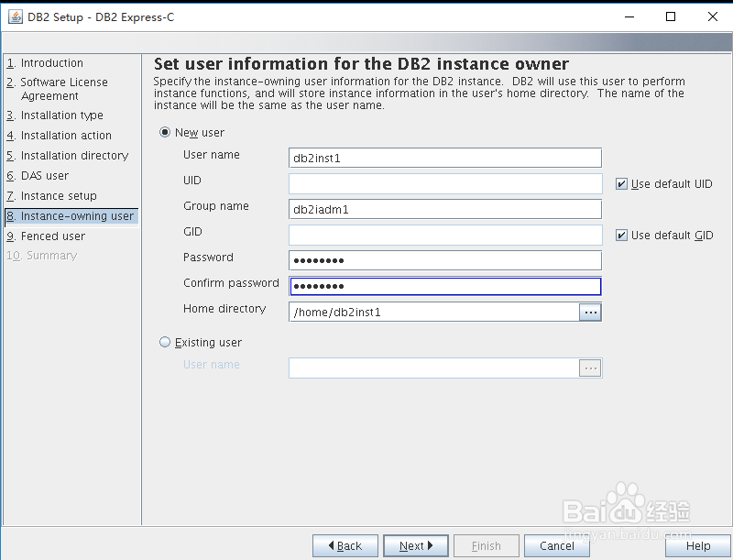733x560 pixels.
Task: Click the Existing user name field
Action: pyautogui.click(x=433, y=368)
